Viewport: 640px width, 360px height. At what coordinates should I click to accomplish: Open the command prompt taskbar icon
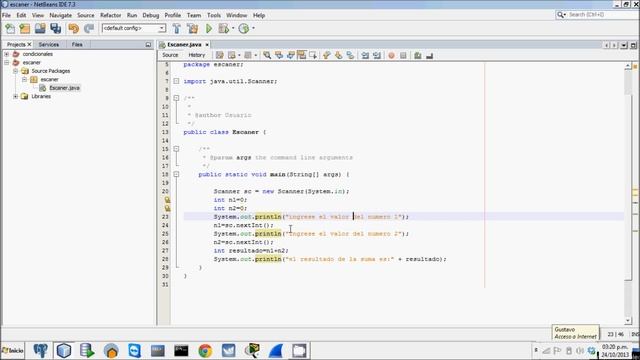point(181,351)
